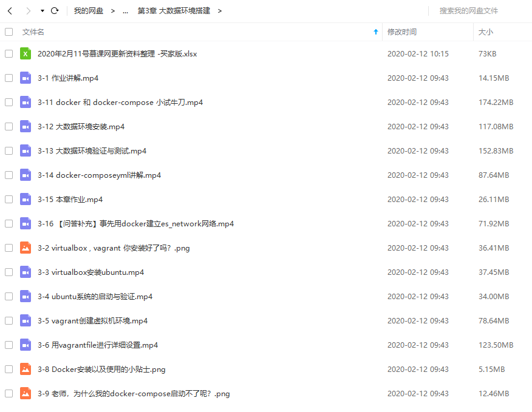Check the box for 3-15 本章作业.mp4
Screen dimensions: 532x412
[9, 200]
